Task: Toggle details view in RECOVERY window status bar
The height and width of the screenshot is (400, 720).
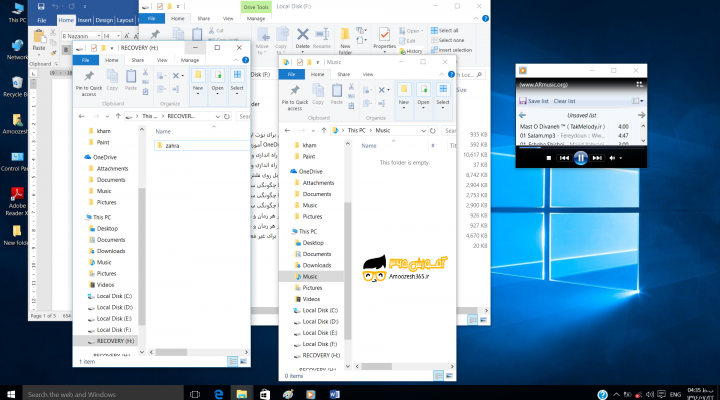Action: [x=233, y=362]
